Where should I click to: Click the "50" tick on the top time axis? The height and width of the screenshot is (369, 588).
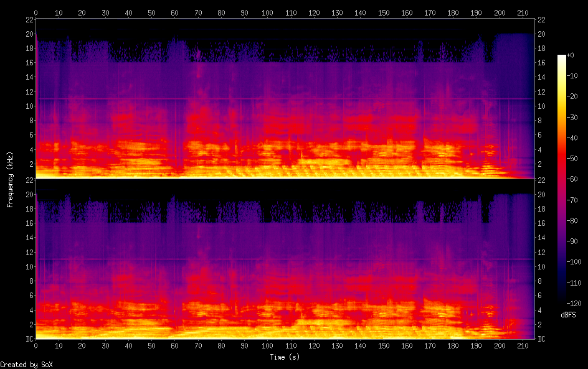151,12
